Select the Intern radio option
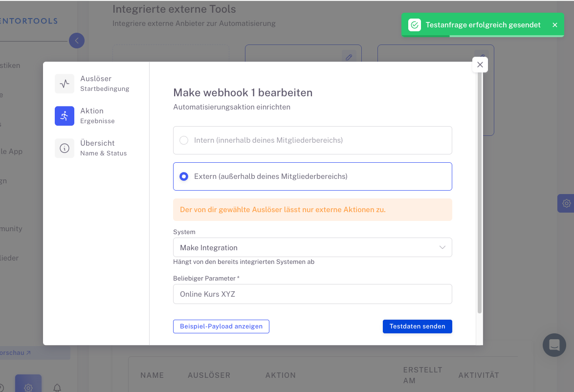 tap(184, 140)
